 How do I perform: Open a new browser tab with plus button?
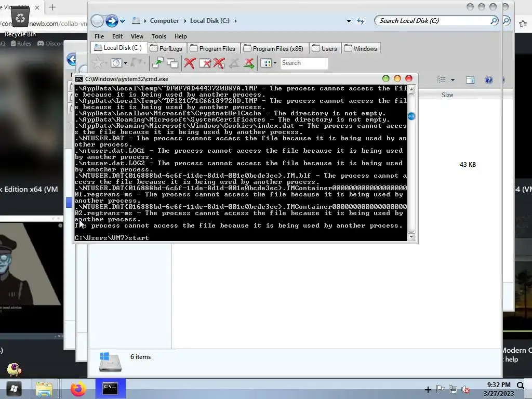[52, 7]
